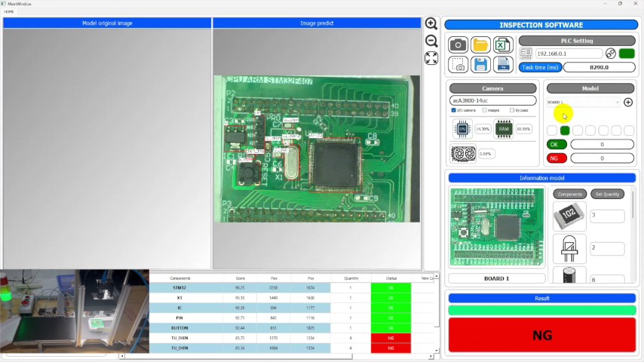Image resolution: width=644 pixels, height=362 pixels.
Task: Click the blue floppy disk save icon
Action: (480, 65)
